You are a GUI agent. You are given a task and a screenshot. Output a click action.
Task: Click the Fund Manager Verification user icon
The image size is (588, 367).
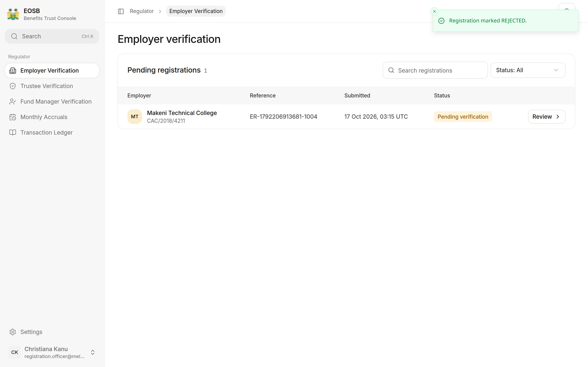click(13, 102)
